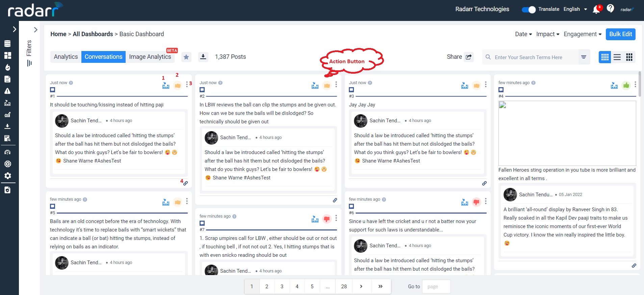Switch to the Analytics tab
The width and height of the screenshot is (644, 295).
point(66,57)
